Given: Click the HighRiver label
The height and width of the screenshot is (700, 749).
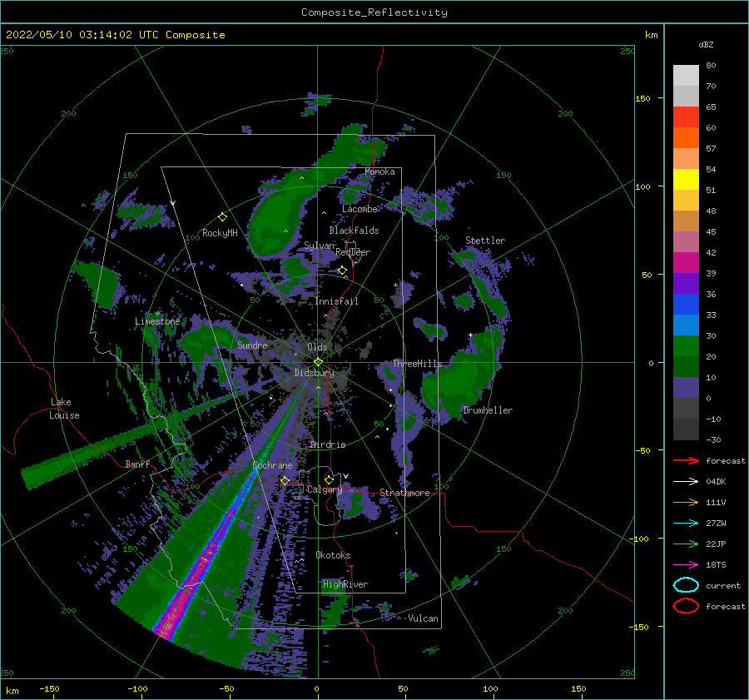Looking at the screenshot, I should pyautogui.click(x=345, y=584).
